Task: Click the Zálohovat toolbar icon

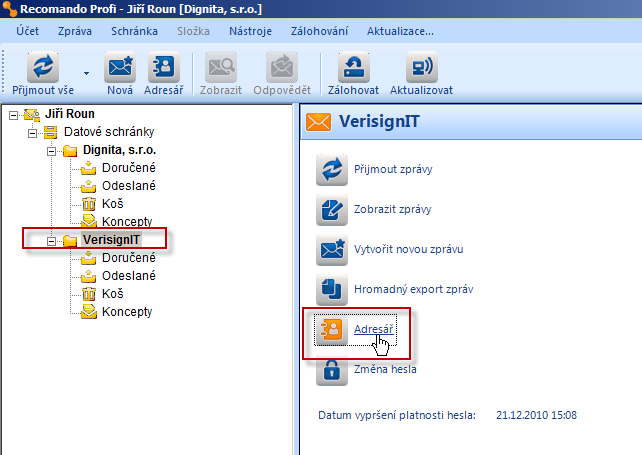Action: coord(354,67)
